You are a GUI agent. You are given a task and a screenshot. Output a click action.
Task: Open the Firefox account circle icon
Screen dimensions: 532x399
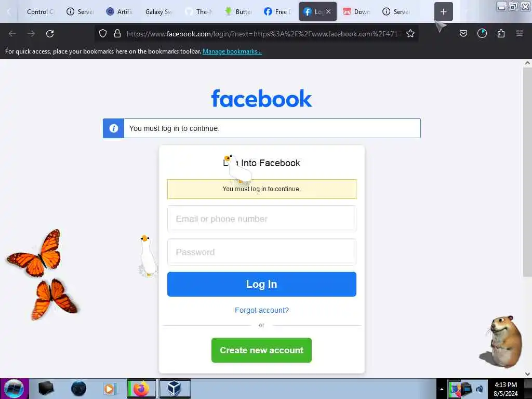pos(482,33)
